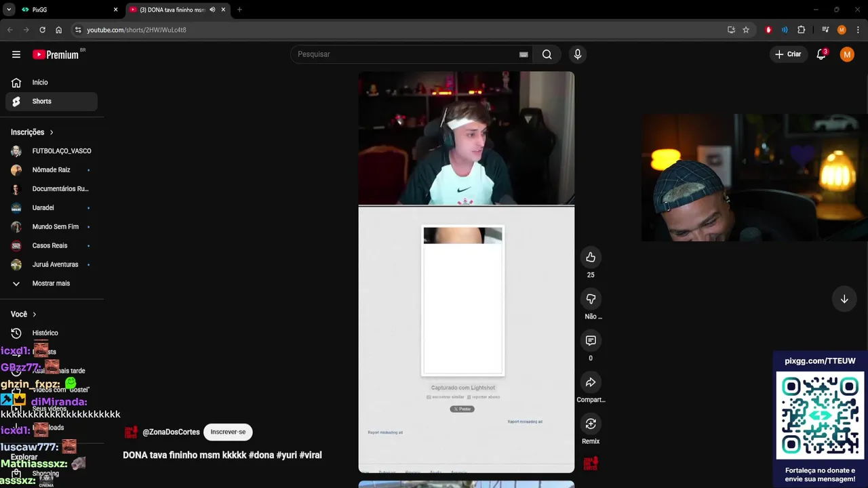Open Histórico in sidebar
Viewport: 868px width, 488px height.
52,333
